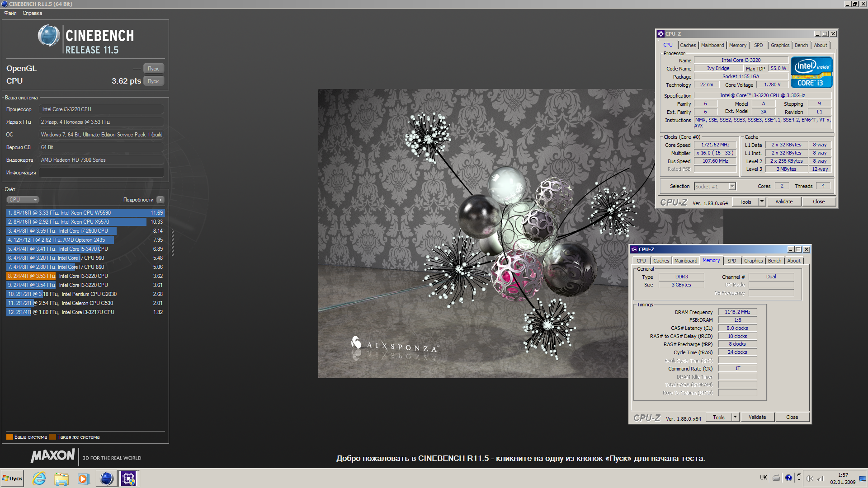Click Tools button in upper CPU-Z window
The image size is (868, 488).
(x=745, y=202)
